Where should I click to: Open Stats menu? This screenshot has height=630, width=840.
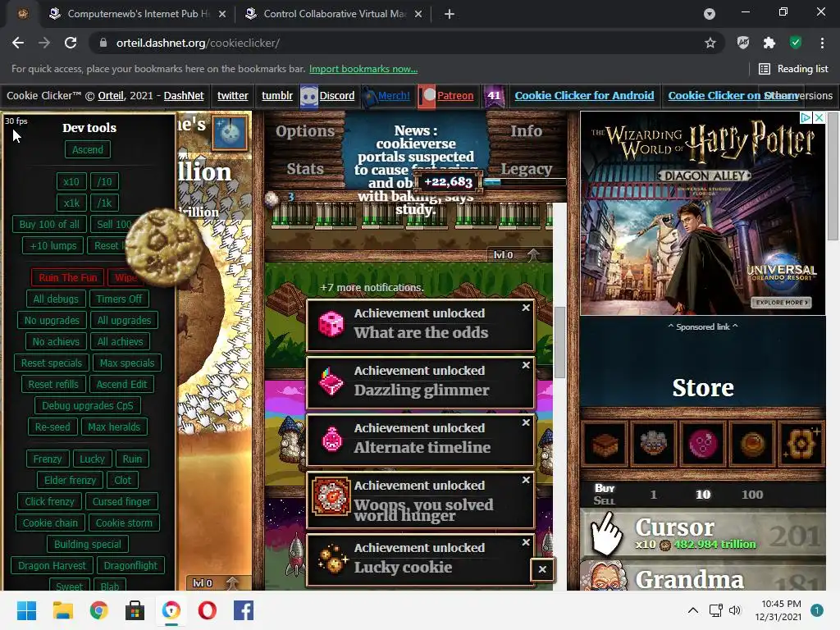point(305,169)
